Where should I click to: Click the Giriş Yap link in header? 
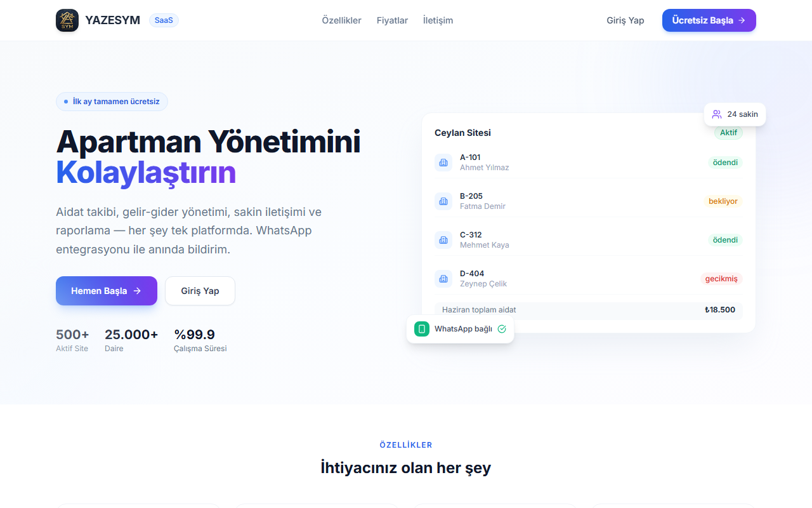click(625, 20)
